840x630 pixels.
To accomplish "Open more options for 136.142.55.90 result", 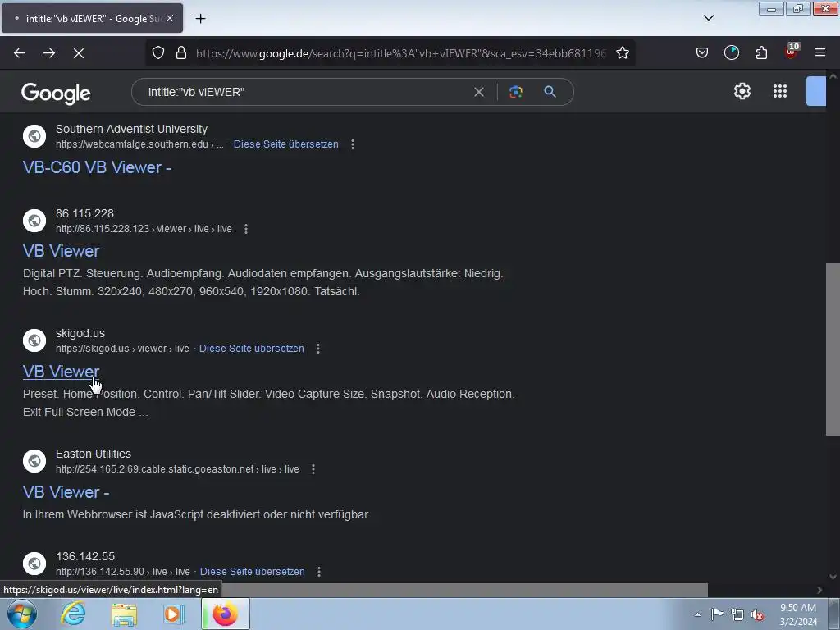I will pyautogui.click(x=319, y=572).
